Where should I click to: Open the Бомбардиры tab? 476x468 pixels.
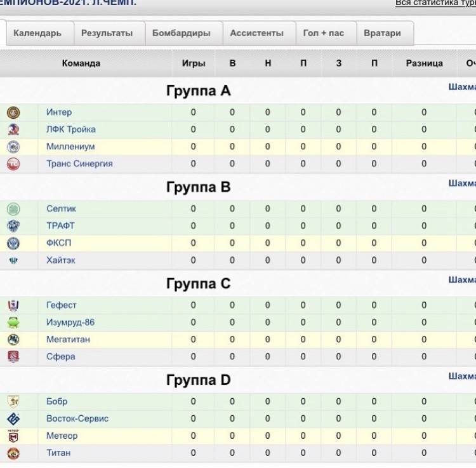182,33
